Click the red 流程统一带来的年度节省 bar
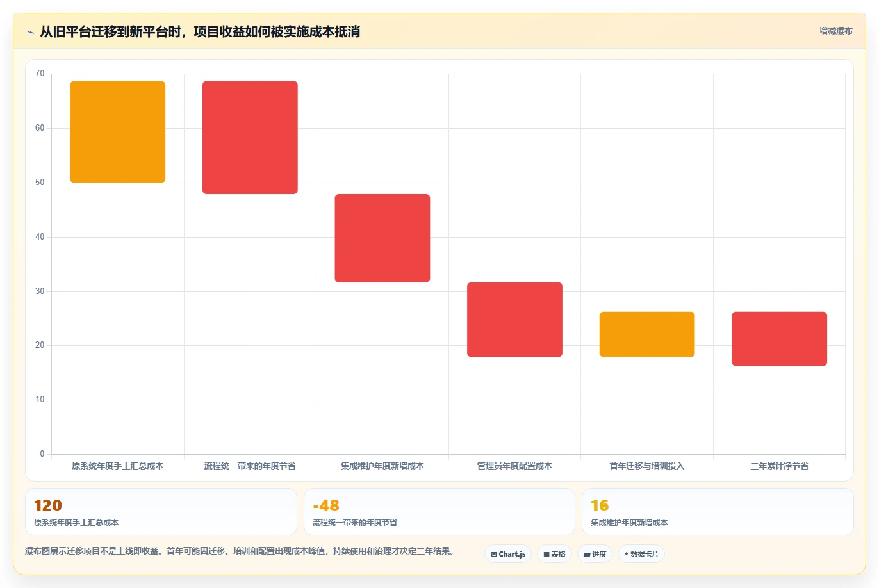 [250, 138]
